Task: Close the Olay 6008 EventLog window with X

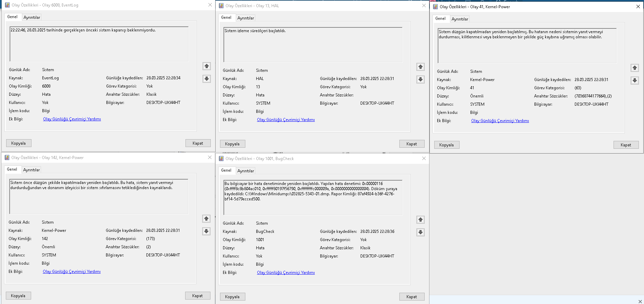Action: pos(210,5)
